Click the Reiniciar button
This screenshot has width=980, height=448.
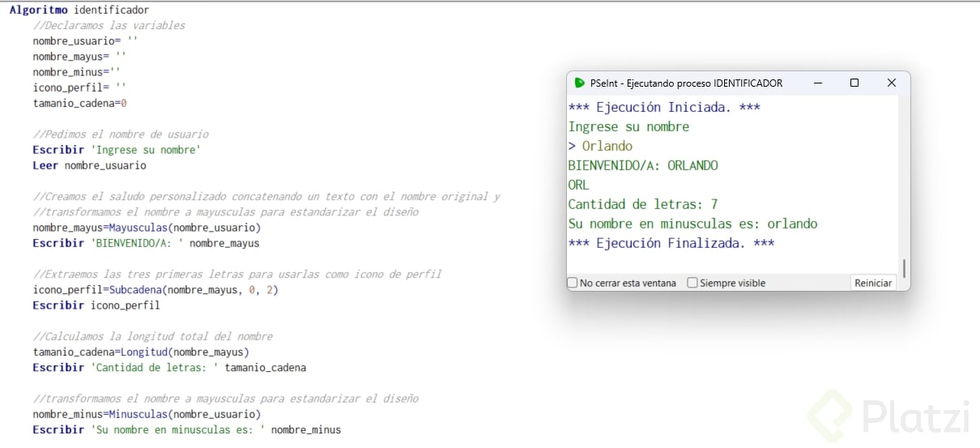click(873, 283)
